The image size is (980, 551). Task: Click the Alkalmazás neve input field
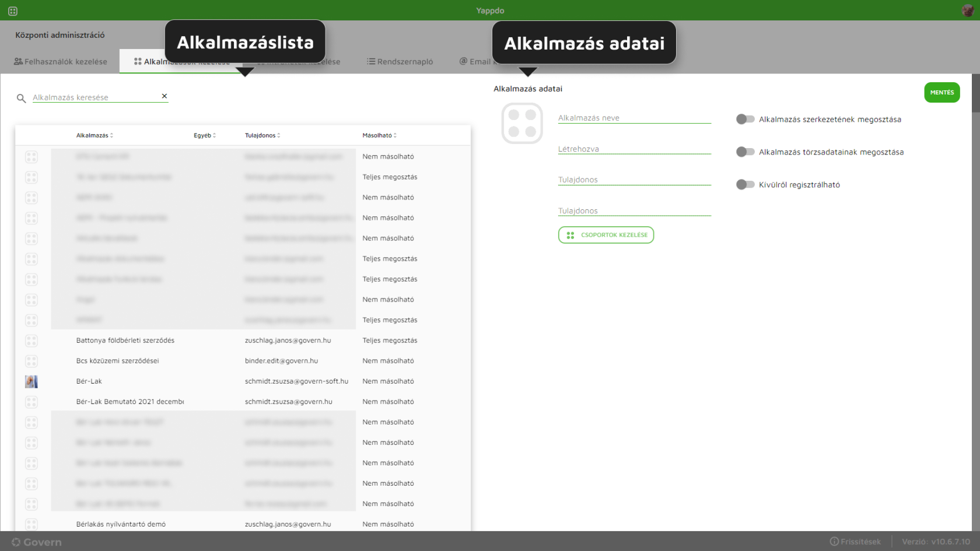[634, 118]
